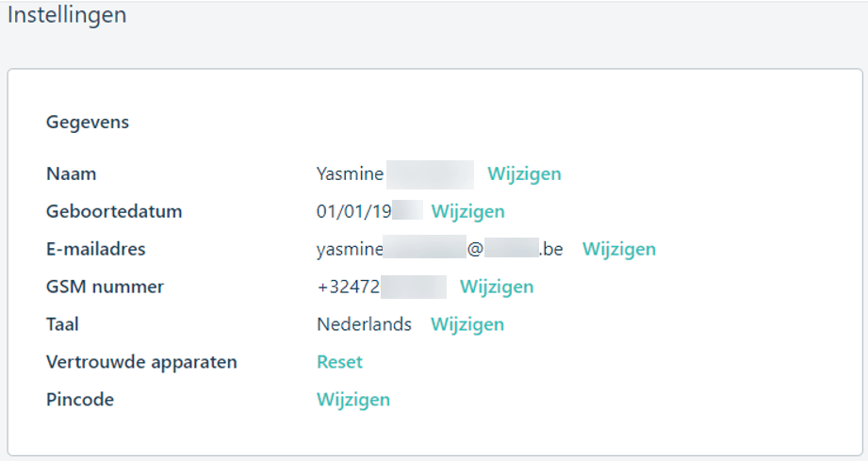This screenshot has height=461, width=868.
Task: Click the GSM nummer label
Action: pos(106,287)
